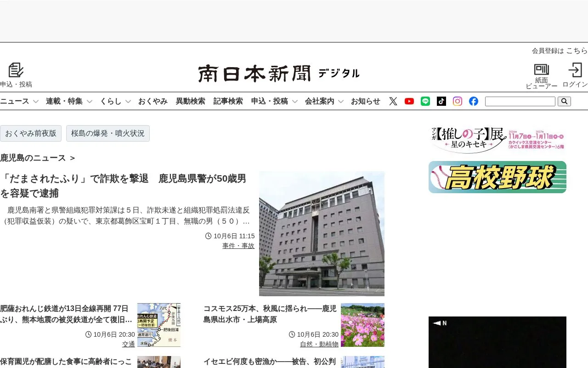The height and width of the screenshot is (368, 588).
Task: Expand the くらし menu
Action: (115, 101)
